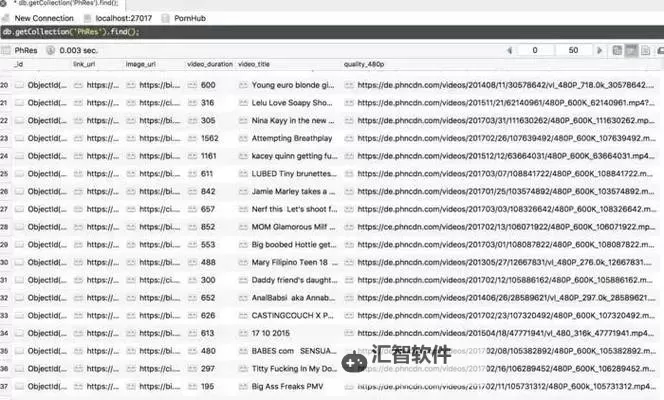Click the duration value 626

coord(208,316)
